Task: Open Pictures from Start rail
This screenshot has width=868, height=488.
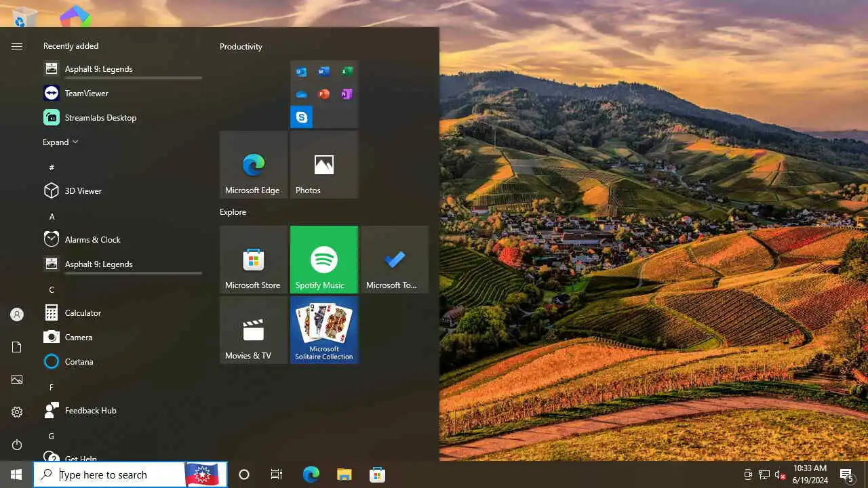Action: point(17,380)
